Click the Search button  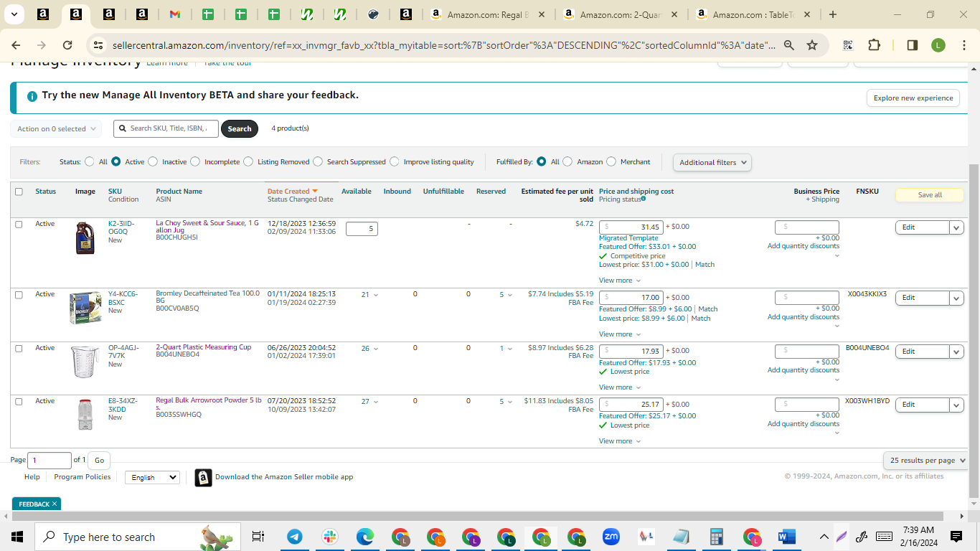pyautogui.click(x=240, y=129)
